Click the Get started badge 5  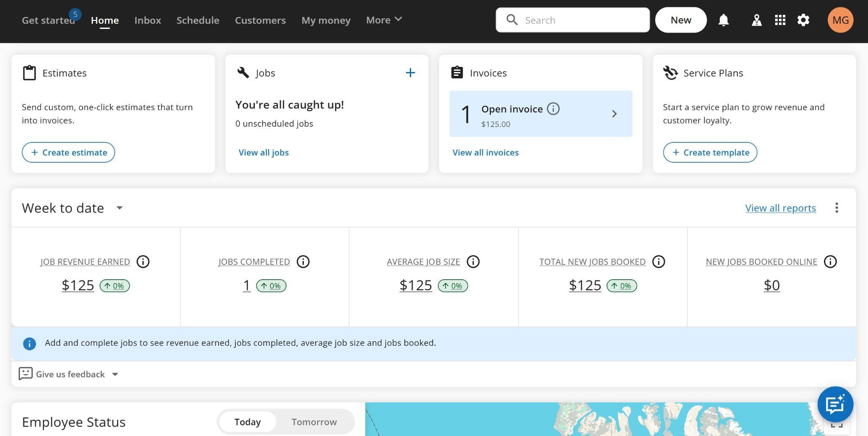(75, 14)
